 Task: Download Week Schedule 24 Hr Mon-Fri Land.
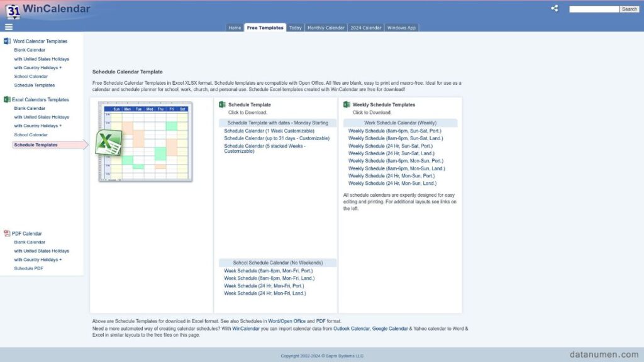click(x=265, y=293)
